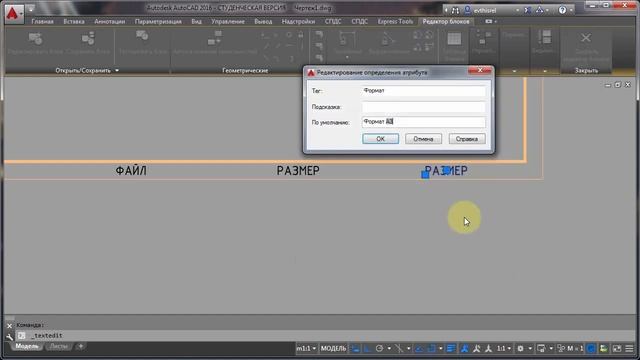Viewport: 640px width, 360px height.
Task: Click the Справка button in the dialog
Action: (467, 139)
